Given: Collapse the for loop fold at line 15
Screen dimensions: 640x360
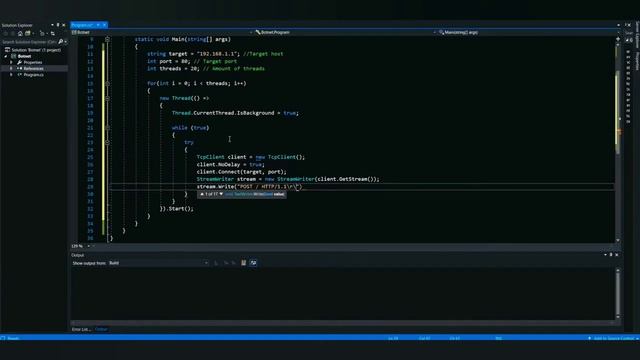Looking at the screenshot, I should 107,83.
